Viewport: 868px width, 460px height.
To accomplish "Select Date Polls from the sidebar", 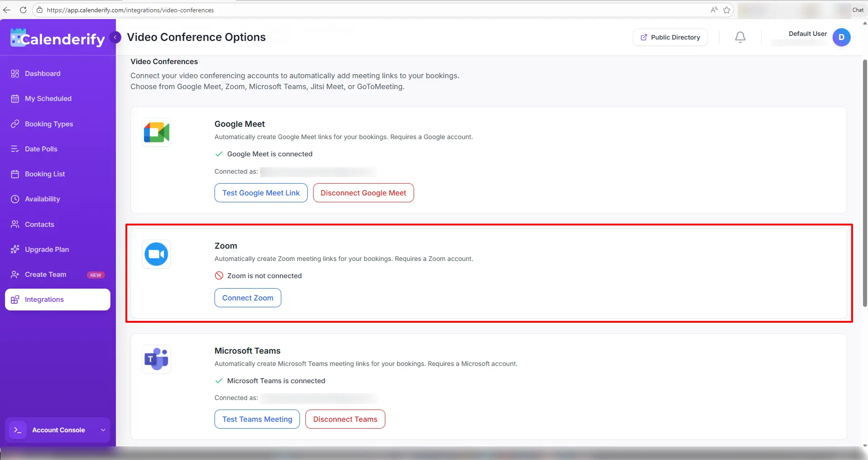I will [x=40, y=149].
